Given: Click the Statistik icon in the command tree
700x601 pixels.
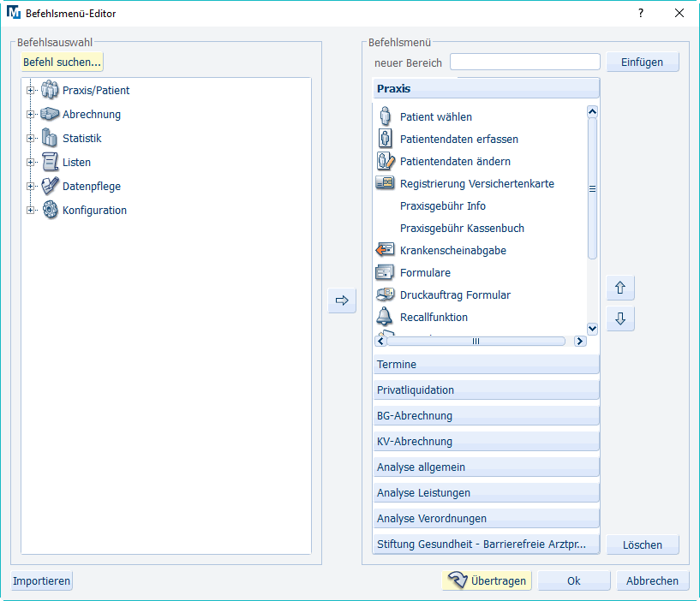Looking at the screenshot, I should [x=51, y=138].
